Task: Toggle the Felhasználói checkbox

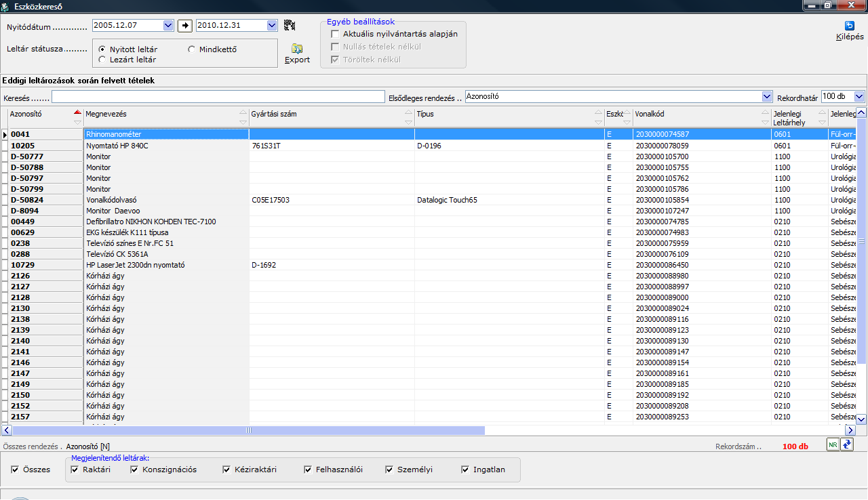Action: click(x=309, y=470)
